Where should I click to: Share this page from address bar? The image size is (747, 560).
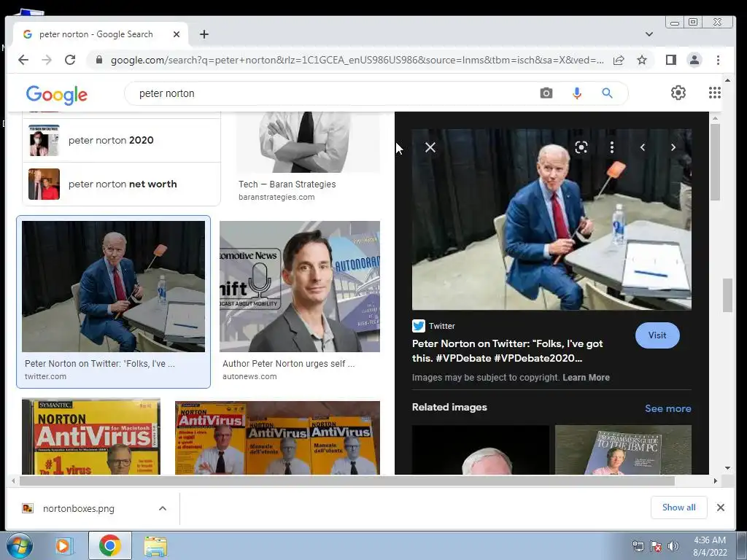tap(619, 60)
